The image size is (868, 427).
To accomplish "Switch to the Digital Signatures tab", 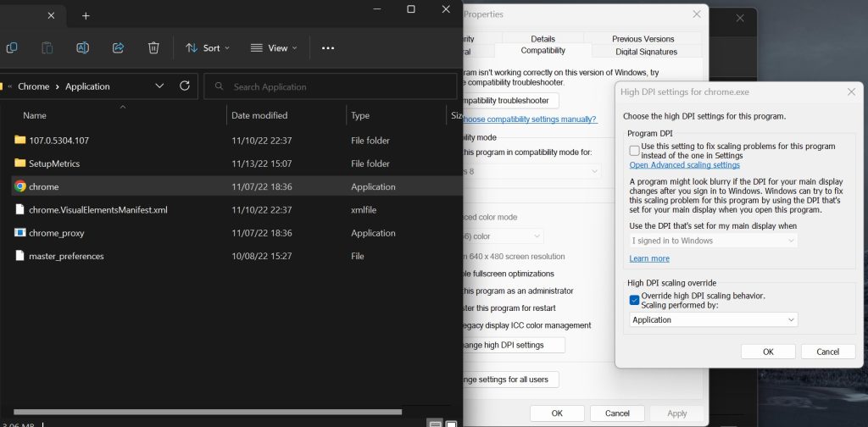I will [x=646, y=52].
